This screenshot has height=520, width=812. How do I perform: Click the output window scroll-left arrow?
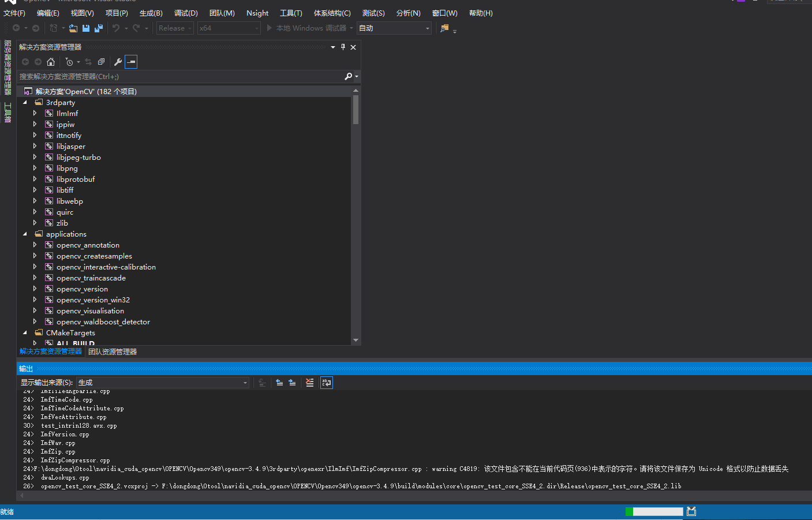(21, 496)
